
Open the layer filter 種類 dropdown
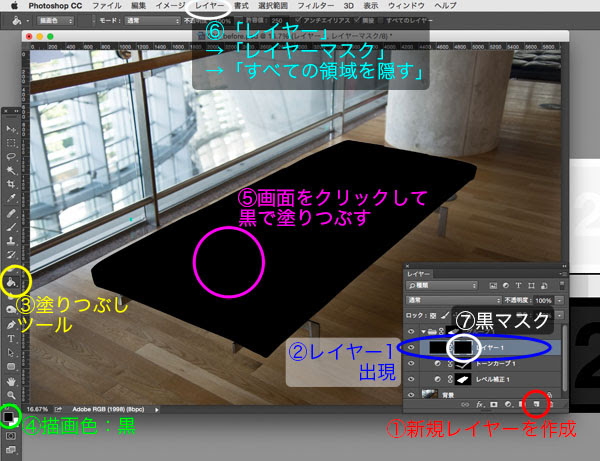click(x=442, y=285)
